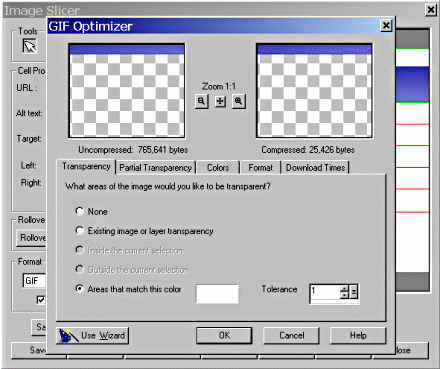Click the white transparency color swatch

pyautogui.click(x=217, y=294)
